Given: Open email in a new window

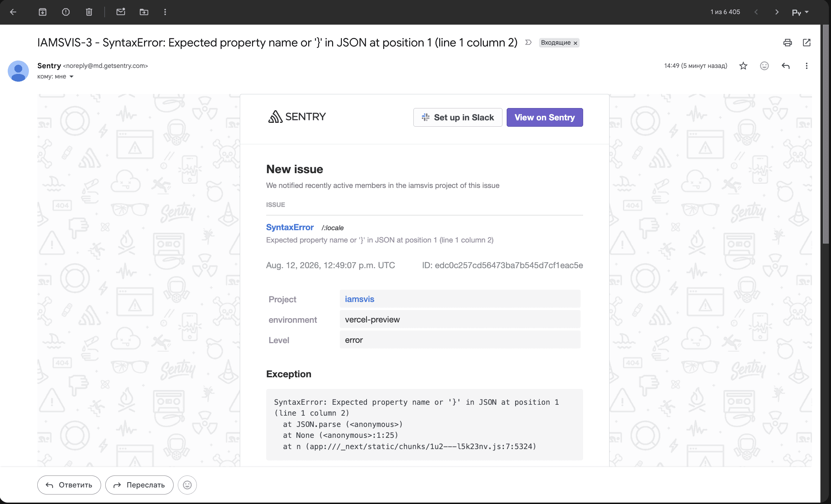Looking at the screenshot, I should point(807,43).
